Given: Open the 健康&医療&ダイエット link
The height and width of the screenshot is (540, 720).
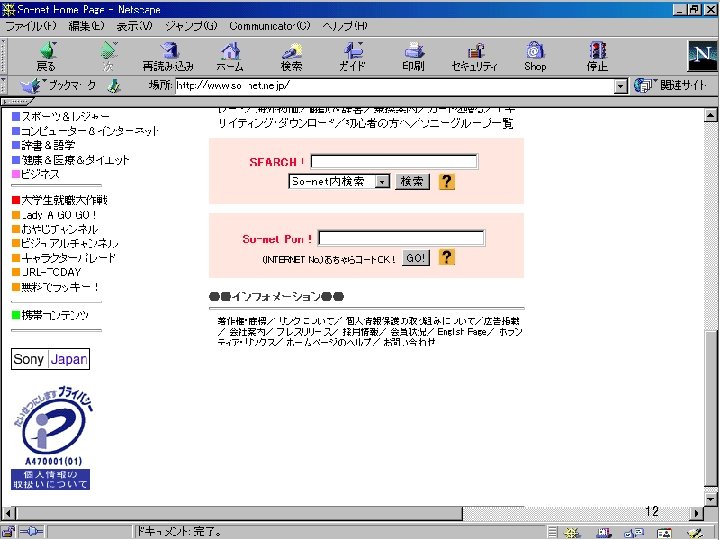Looking at the screenshot, I should pyautogui.click(x=75, y=160).
